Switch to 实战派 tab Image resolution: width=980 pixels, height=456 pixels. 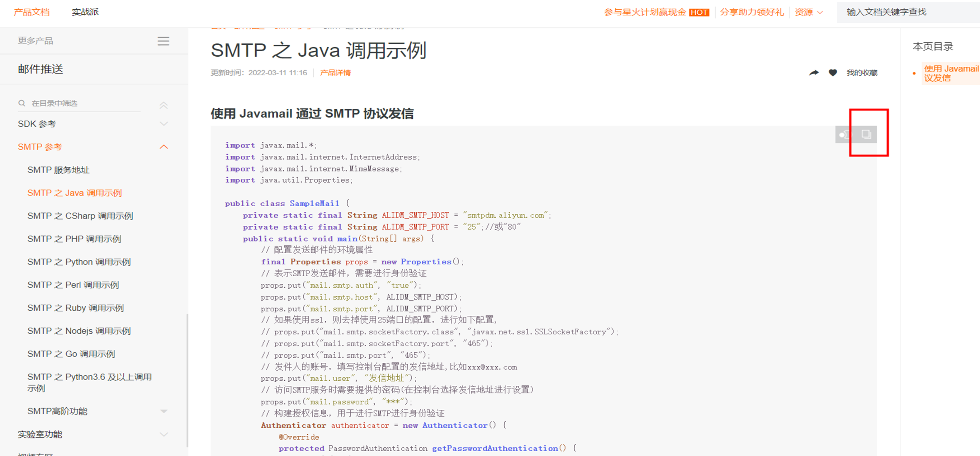(x=85, y=12)
